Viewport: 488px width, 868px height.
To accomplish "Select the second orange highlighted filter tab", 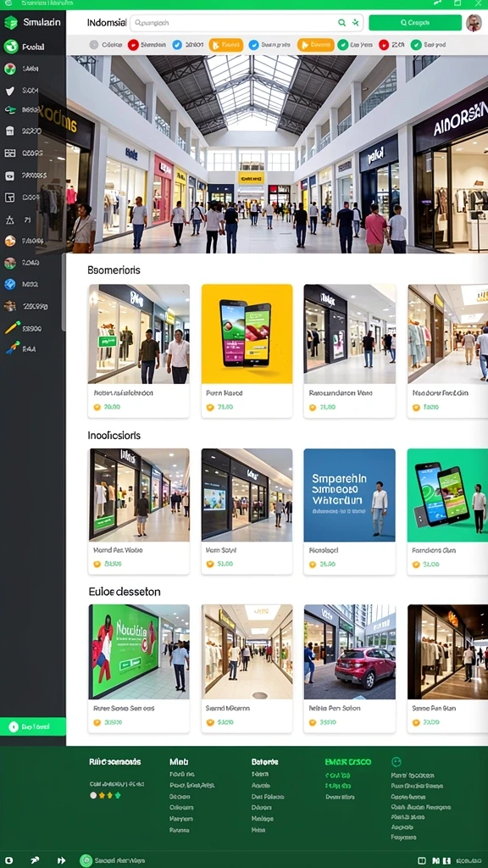I will coord(315,45).
